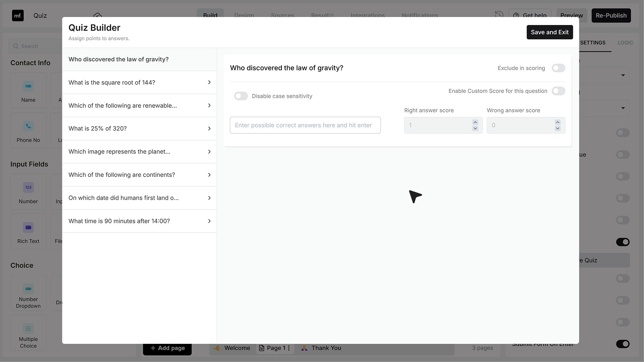644x362 pixels.
Task: Open the second settings dropdown behind the dialog
Action: tap(604, 108)
